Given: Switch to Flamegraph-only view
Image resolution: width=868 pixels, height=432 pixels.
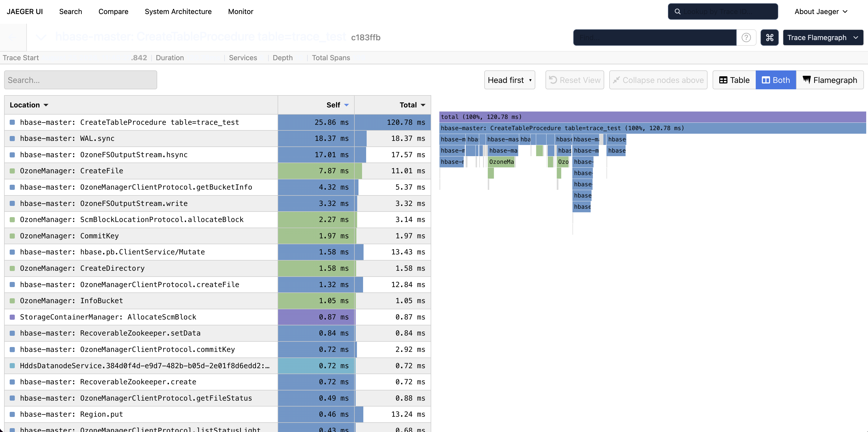Looking at the screenshot, I should click(829, 80).
